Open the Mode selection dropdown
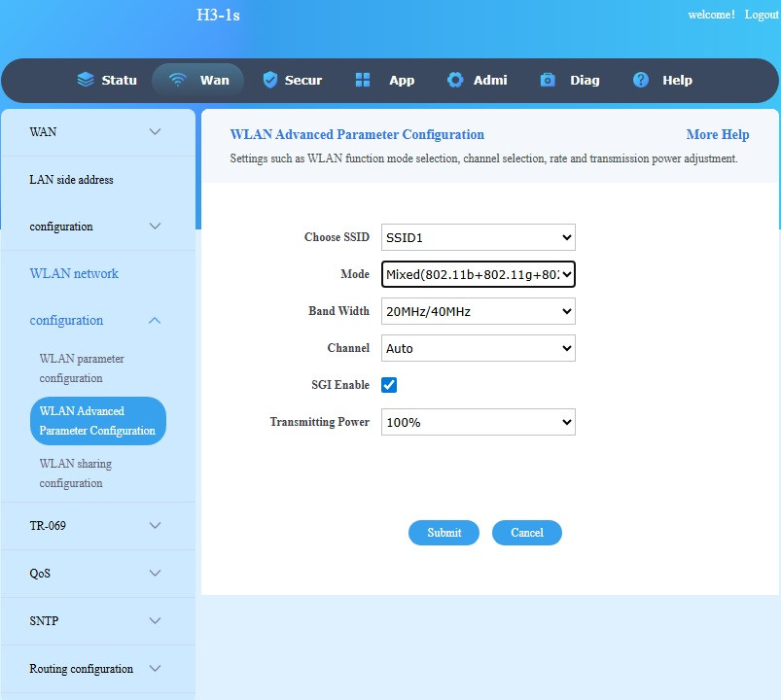 click(x=478, y=274)
